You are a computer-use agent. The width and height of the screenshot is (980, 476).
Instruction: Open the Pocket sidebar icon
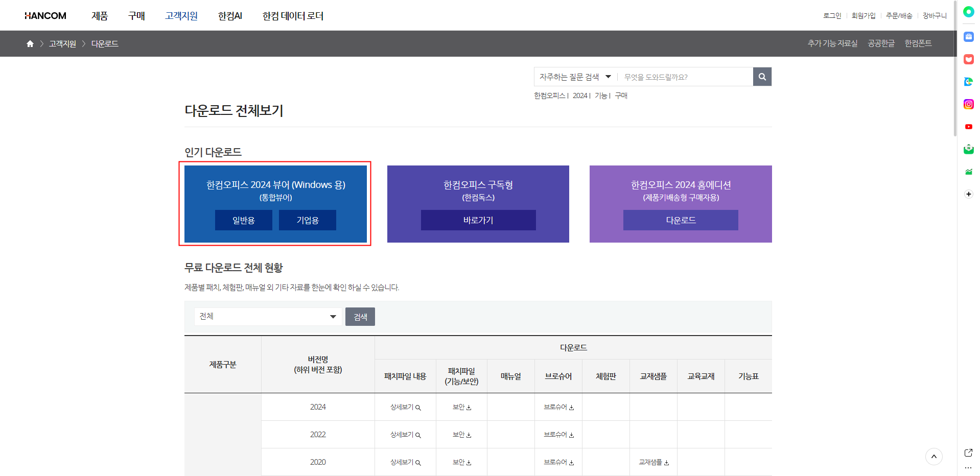click(x=968, y=59)
